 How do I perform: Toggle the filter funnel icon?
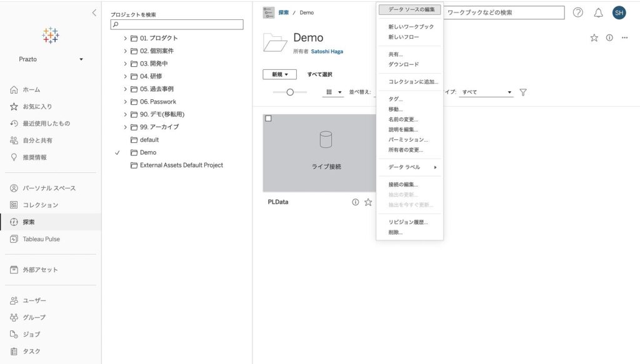523,92
